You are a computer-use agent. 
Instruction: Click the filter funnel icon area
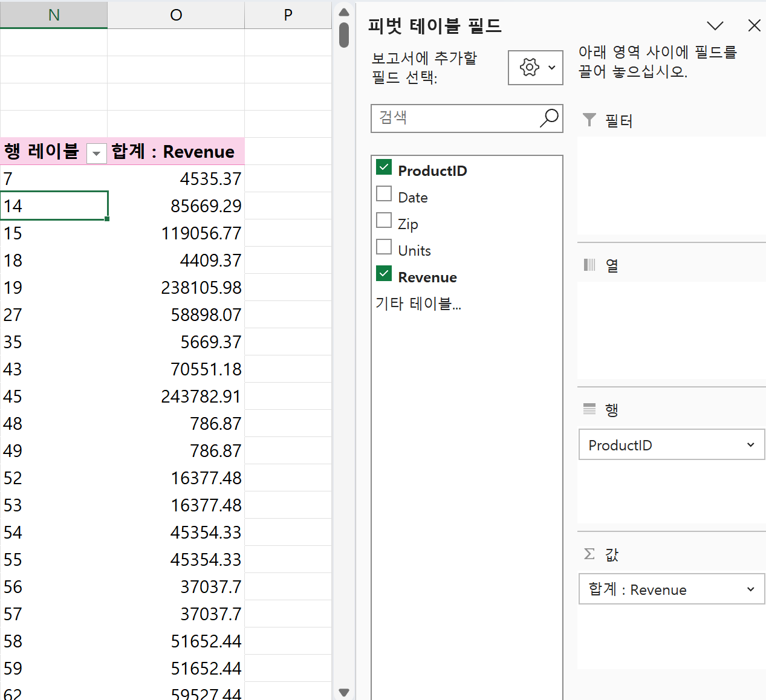(x=589, y=120)
